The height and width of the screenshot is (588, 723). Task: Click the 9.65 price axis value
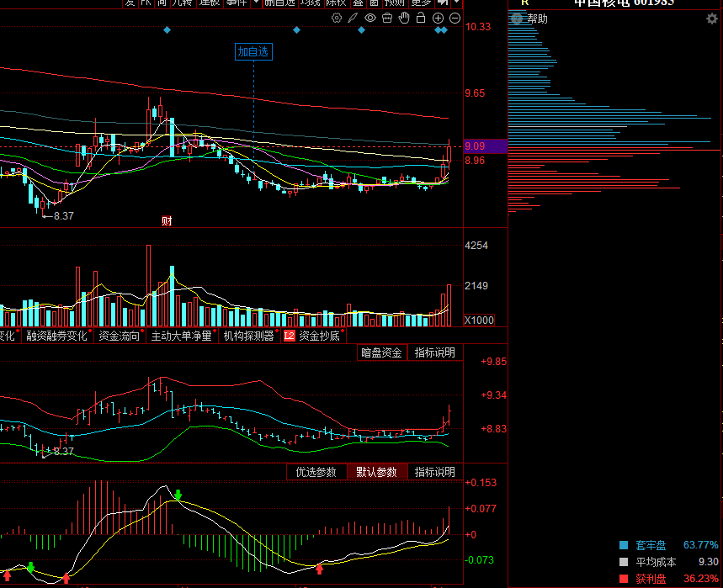(x=475, y=93)
